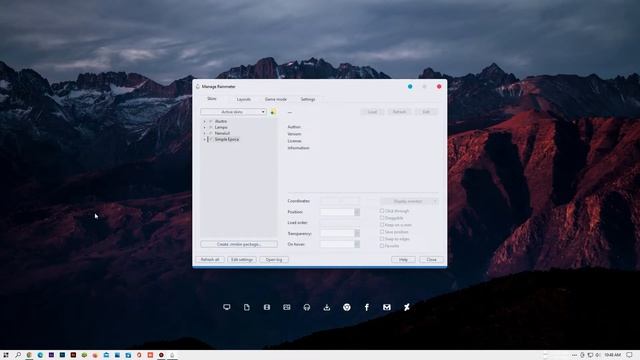Open the Windows Start menu
The height and width of the screenshot is (360, 640).
point(6,355)
